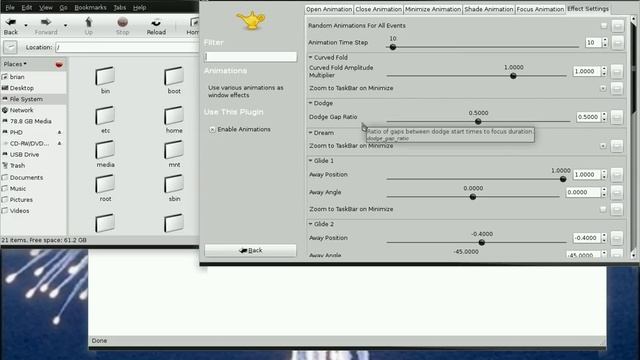Viewport: 640px width, 360px height.
Task: Open the root folder icon
Action: coord(105,184)
